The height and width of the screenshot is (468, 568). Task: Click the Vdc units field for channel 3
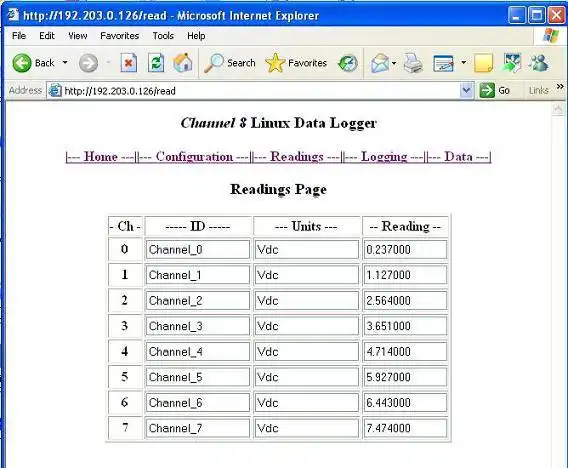point(307,326)
